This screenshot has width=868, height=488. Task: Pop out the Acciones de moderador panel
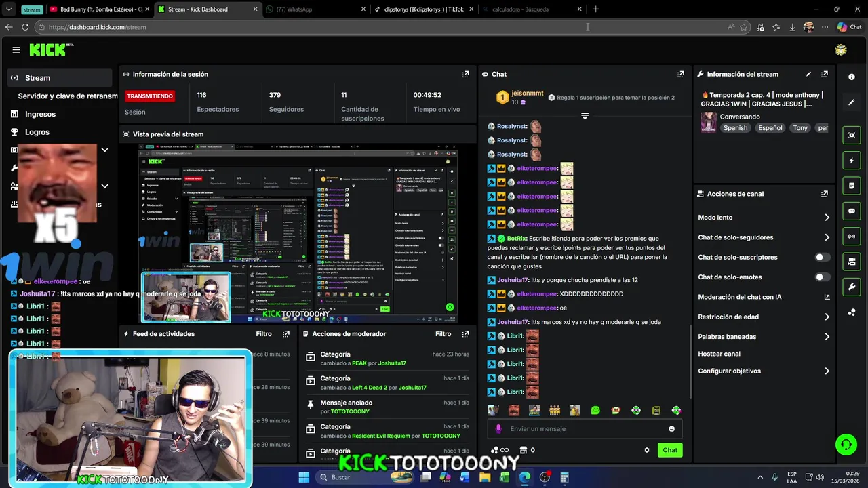click(465, 334)
